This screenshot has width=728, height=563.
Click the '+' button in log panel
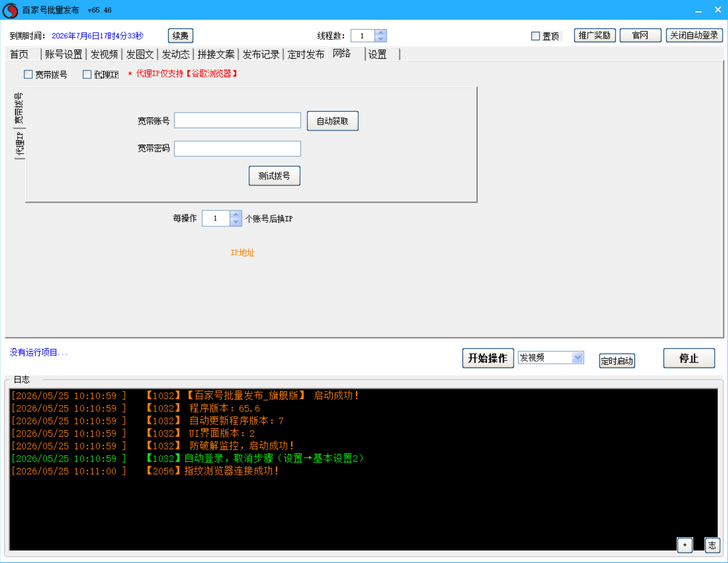tap(685, 545)
